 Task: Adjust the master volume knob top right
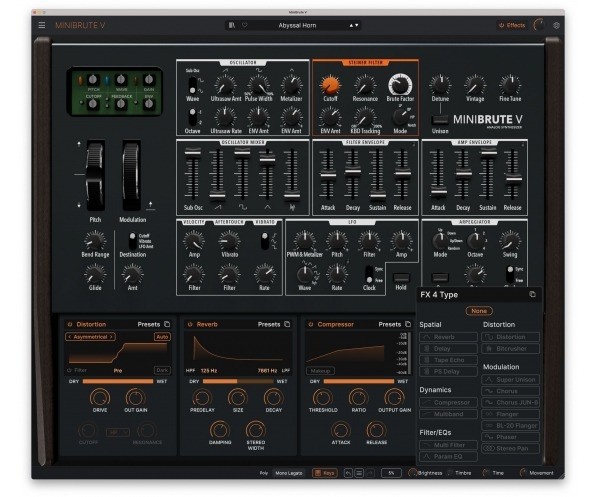pos(539,25)
